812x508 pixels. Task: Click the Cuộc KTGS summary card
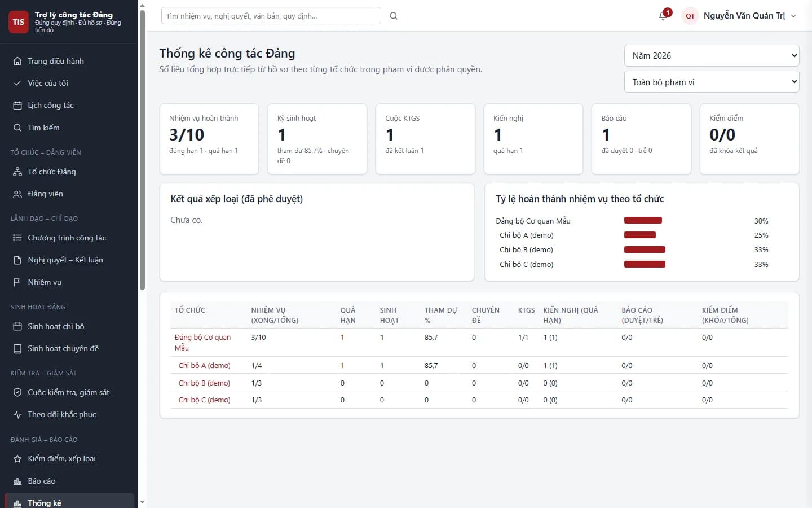point(425,139)
